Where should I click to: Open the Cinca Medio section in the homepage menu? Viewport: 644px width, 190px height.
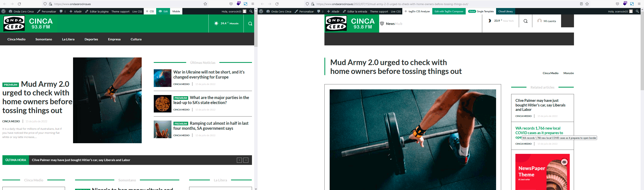[x=17, y=39]
